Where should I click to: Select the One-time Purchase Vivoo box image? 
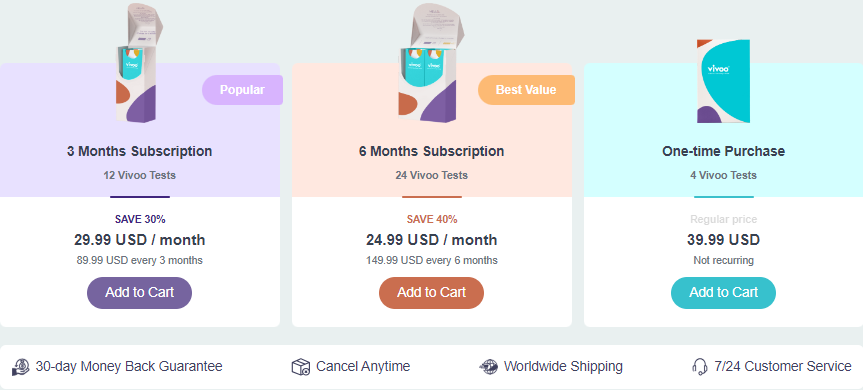click(x=723, y=81)
